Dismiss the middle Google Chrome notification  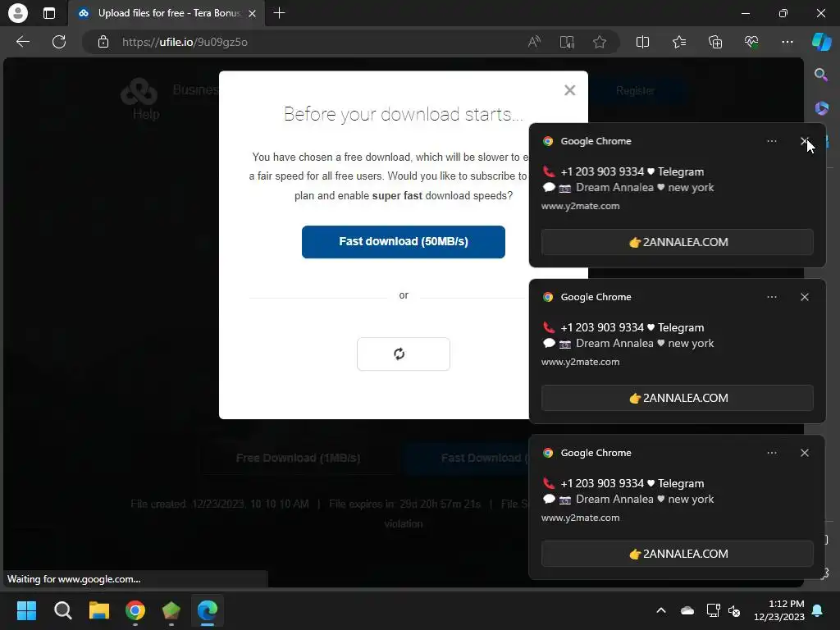tap(804, 297)
